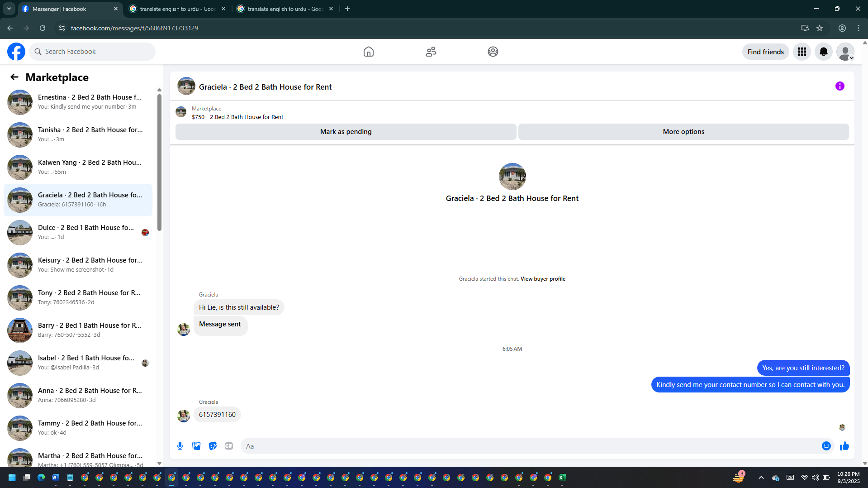Switch to the second translate english to urdu tab
The height and width of the screenshot is (488, 868).
(285, 9)
